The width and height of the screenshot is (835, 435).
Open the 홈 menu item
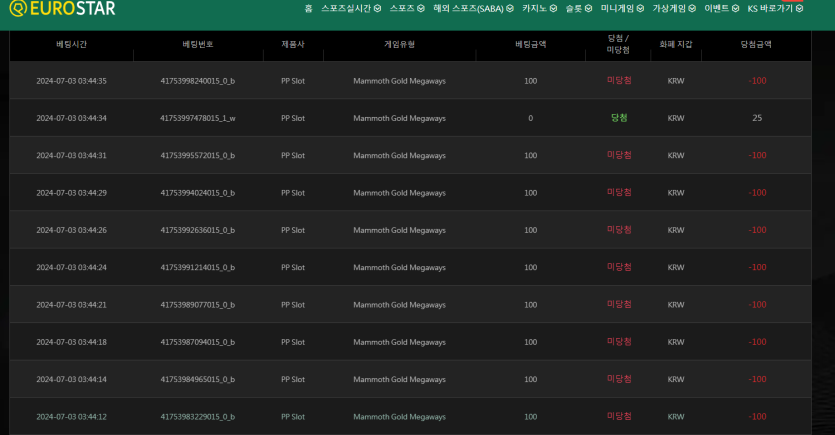pyautogui.click(x=308, y=9)
